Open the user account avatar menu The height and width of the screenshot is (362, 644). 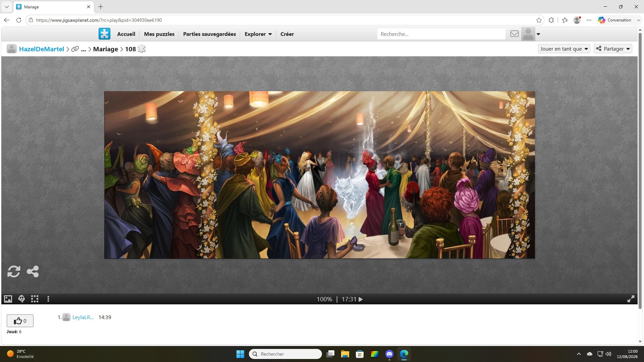tap(528, 34)
